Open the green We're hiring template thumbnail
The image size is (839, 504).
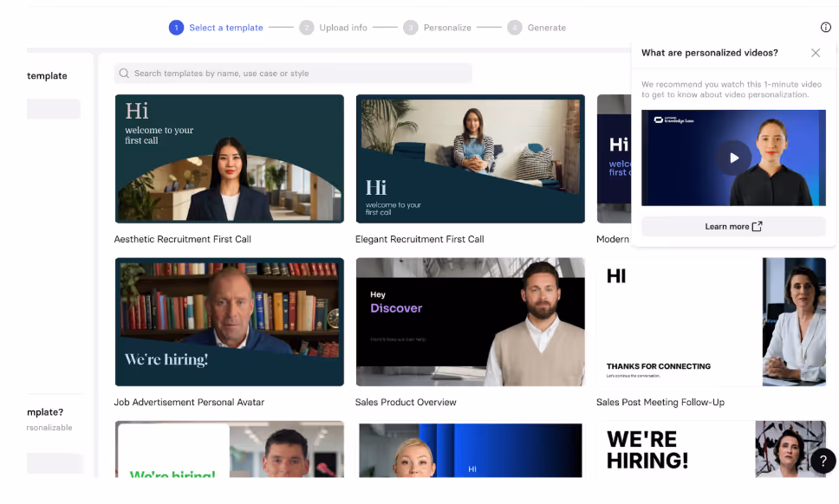(x=230, y=449)
